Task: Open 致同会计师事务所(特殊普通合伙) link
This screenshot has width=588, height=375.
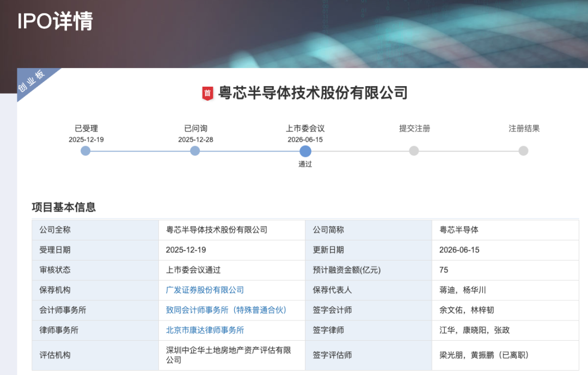Action: [x=226, y=310]
